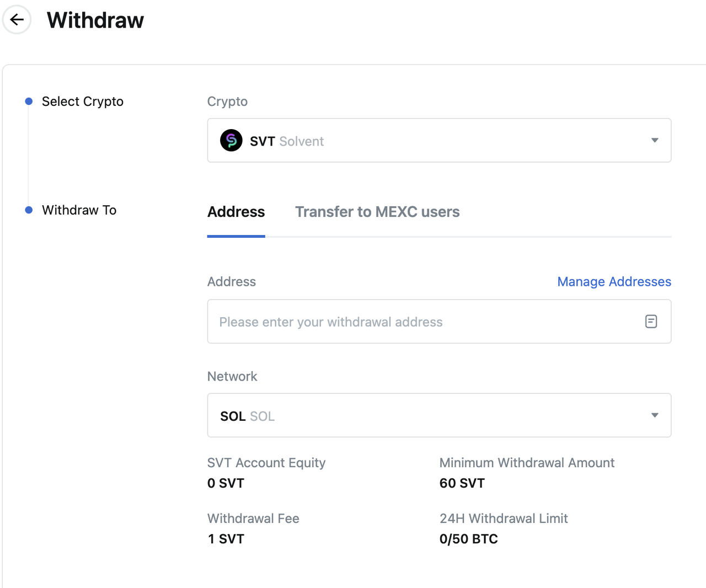Image resolution: width=706 pixels, height=588 pixels.
Task: Click the 60 SVT minimum withdrawal amount
Action: pos(462,483)
